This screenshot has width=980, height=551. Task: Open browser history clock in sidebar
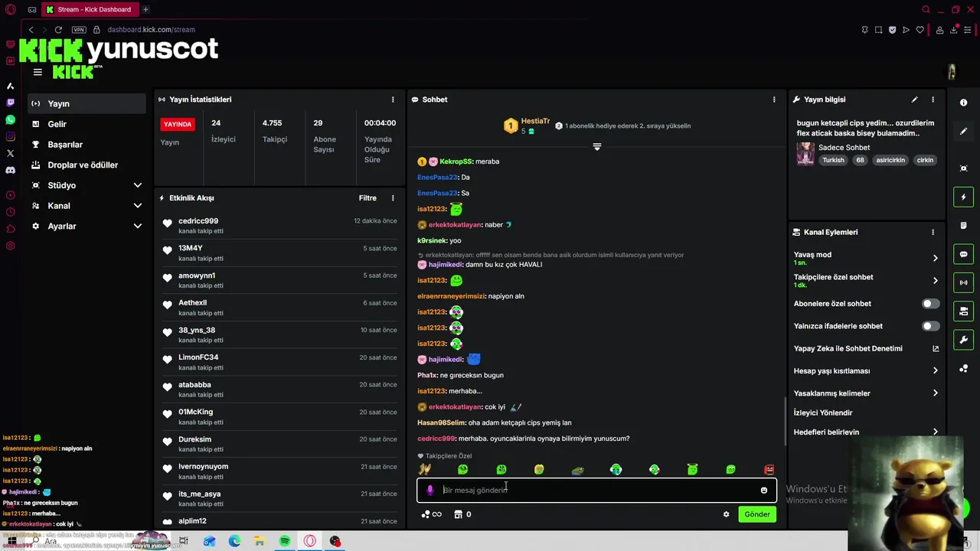click(x=10, y=212)
